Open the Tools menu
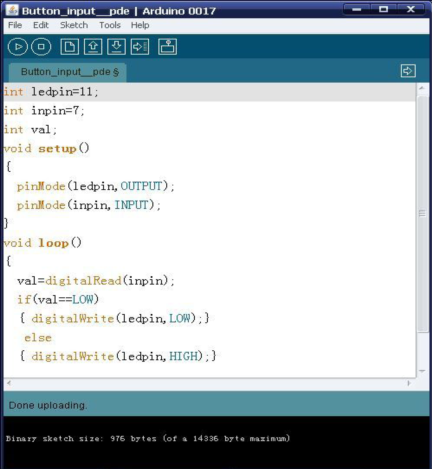Viewport: 433px width, 469px height. pos(110,25)
